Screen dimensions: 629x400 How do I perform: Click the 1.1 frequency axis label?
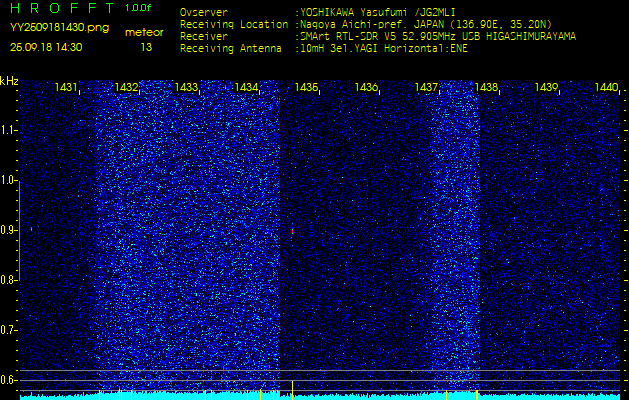point(7,130)
